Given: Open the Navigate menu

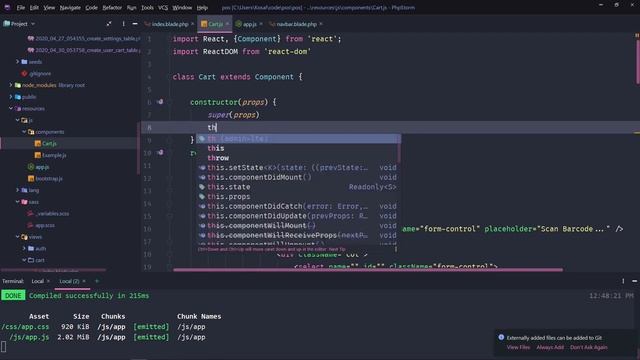Looking at the screenshot, I should pyautogui.click(x=70, y=8).
